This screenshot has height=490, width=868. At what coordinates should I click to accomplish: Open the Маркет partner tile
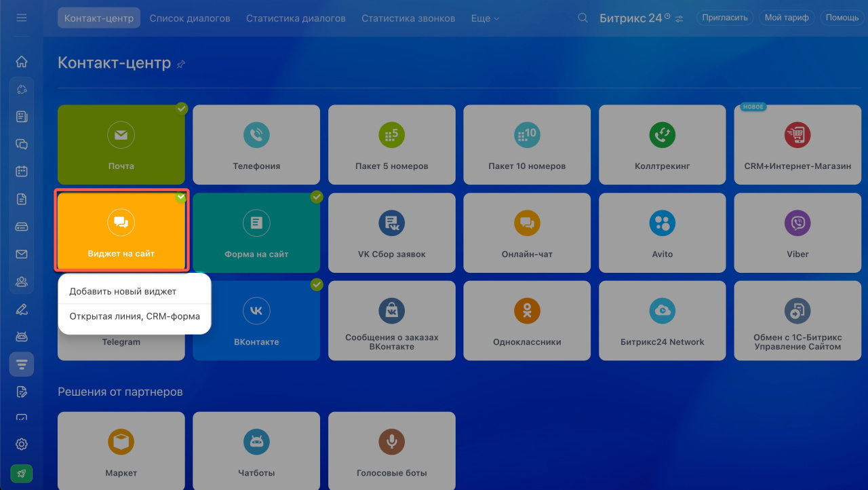click(121, 451)
